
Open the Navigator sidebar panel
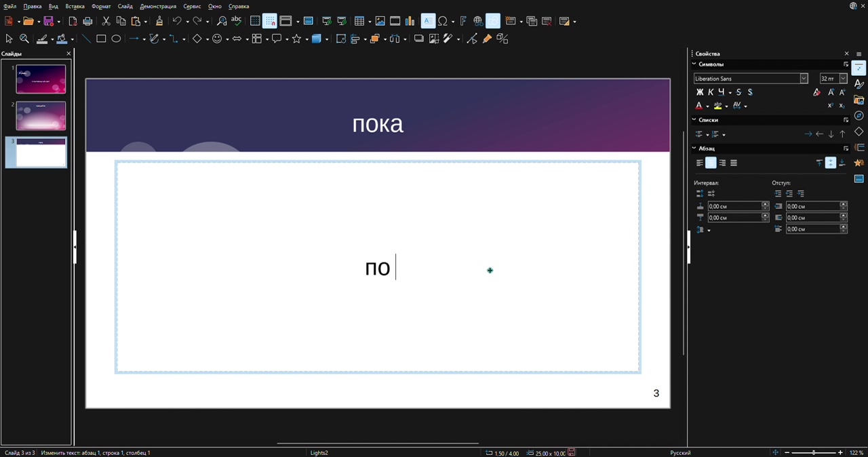coord(859,116)
